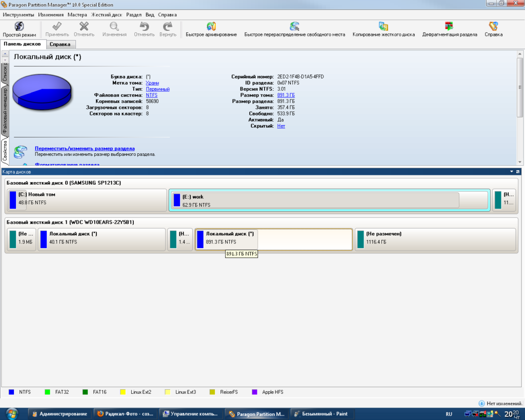Click the Отменить toolbar button with X icon
This screenshot has height=420, width=525.
pyautogui.click(x=84, y=29)
